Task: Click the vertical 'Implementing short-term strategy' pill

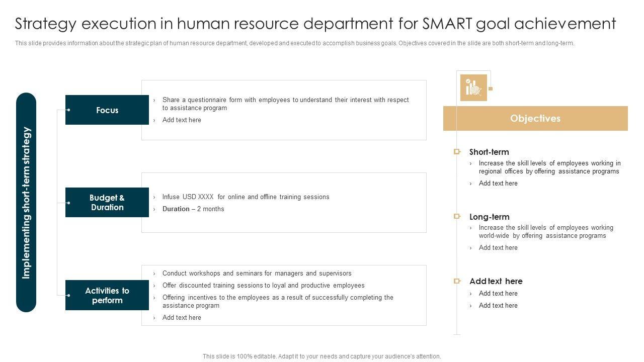Action: click(x=26, y=203)
